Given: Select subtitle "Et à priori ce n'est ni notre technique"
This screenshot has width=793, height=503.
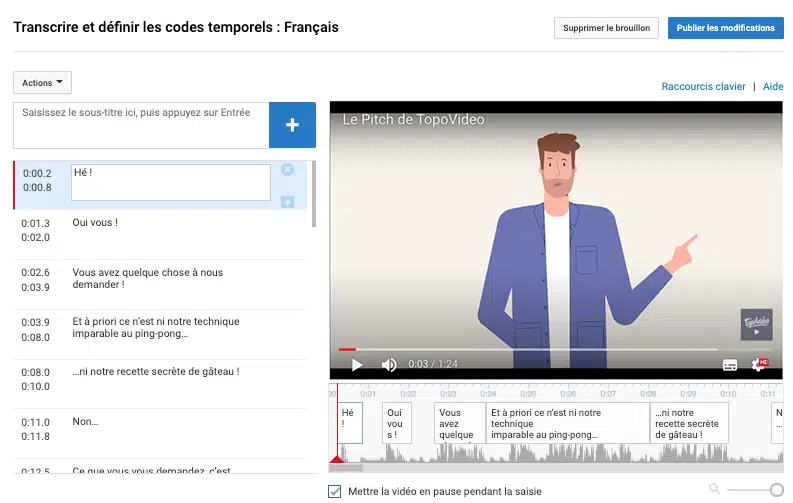Looking at the screenshot, I should 160,335.
